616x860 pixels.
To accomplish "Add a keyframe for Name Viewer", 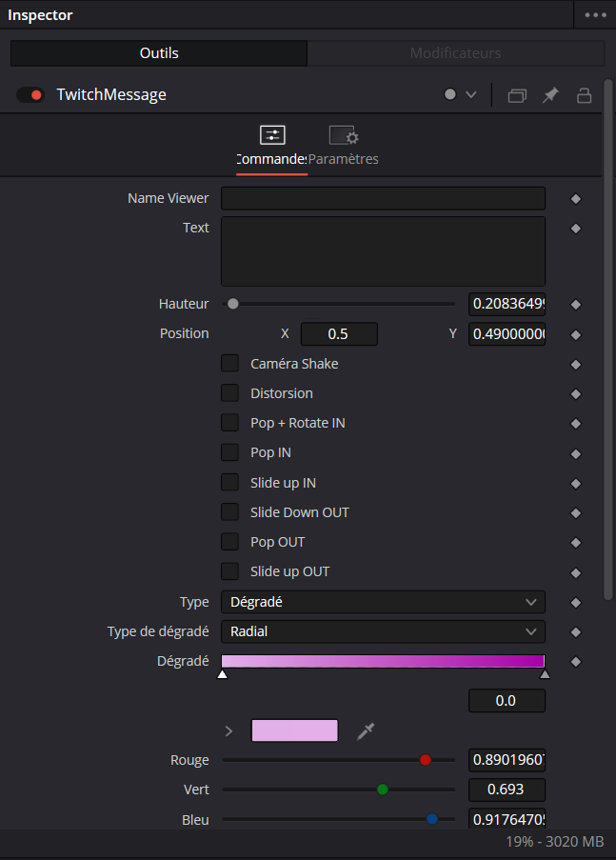I will pos(575,198).
